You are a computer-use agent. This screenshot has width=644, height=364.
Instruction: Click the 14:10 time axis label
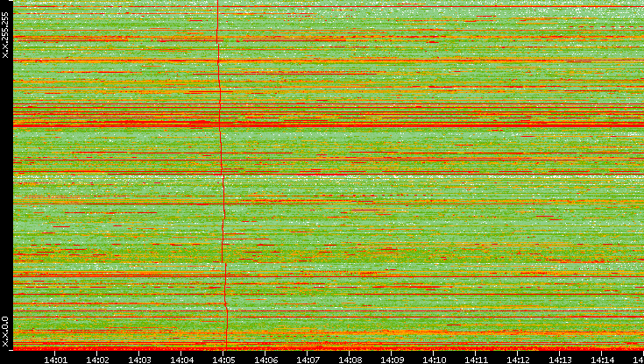(x=434, y=360)
